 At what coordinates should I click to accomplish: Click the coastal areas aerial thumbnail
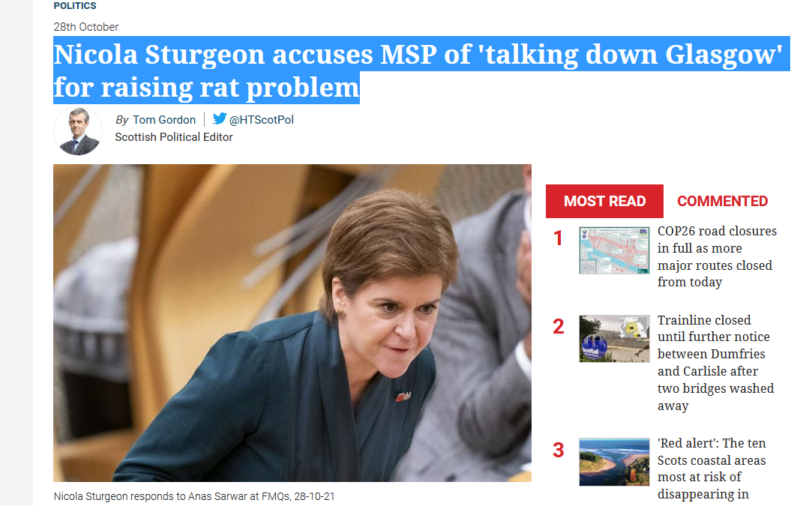click(614, 462)
